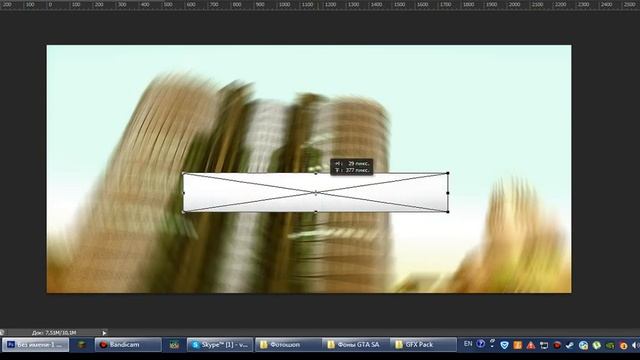Click the top-left transform corner handle
The width and height of the screenshot is (640, 360).
point(183,173)
